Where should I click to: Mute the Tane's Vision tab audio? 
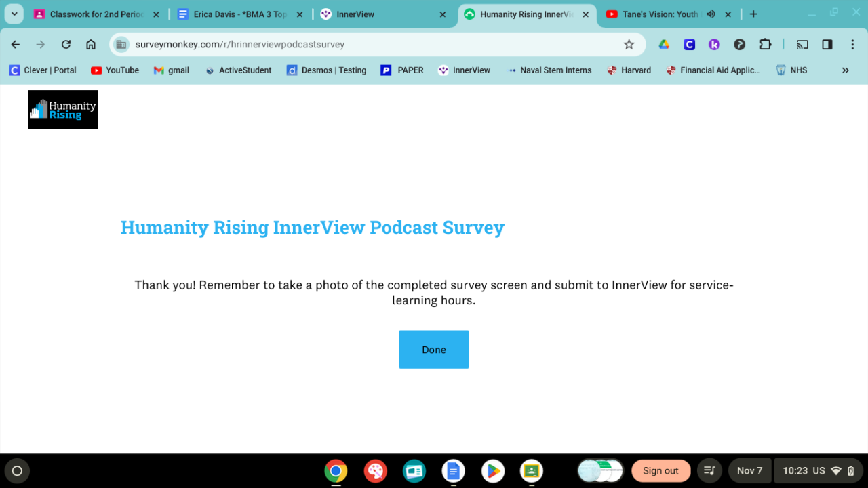pos(711,14)
